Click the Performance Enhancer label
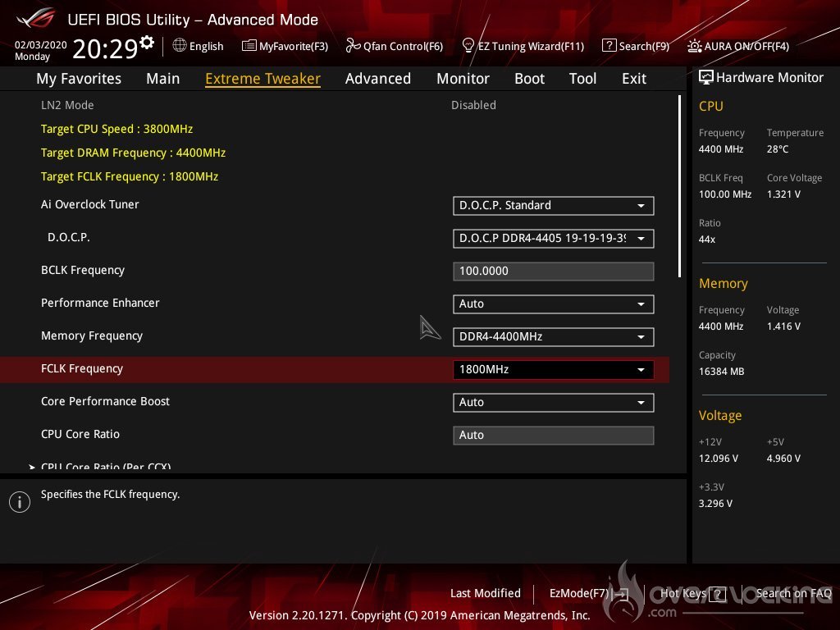The image size is (840, 630). click(100, 303)
